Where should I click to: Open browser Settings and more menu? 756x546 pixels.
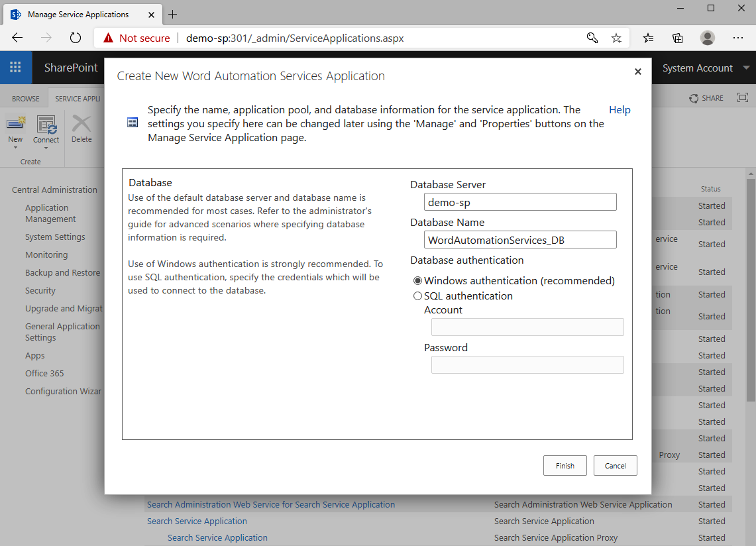click(x=737, y=38)
